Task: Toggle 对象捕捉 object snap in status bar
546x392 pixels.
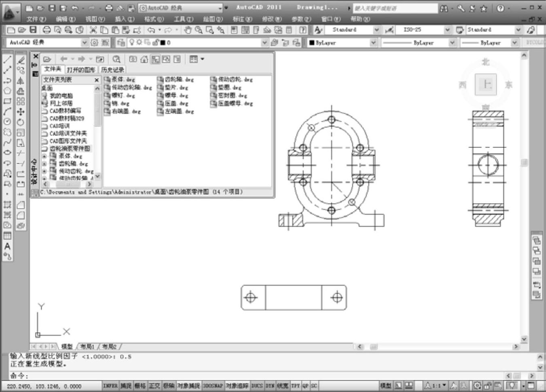Action: (x=189, y=386)
